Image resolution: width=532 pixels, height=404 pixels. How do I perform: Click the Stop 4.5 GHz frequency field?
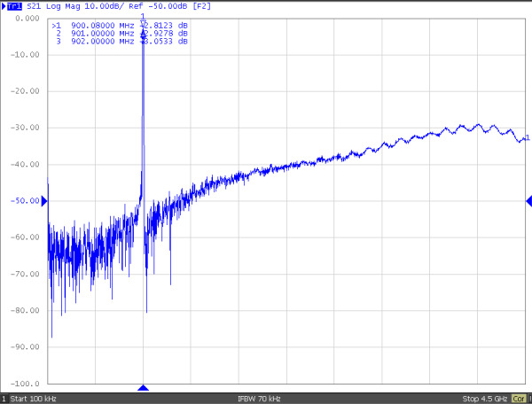pyautogui.click(x=483, y=399)
